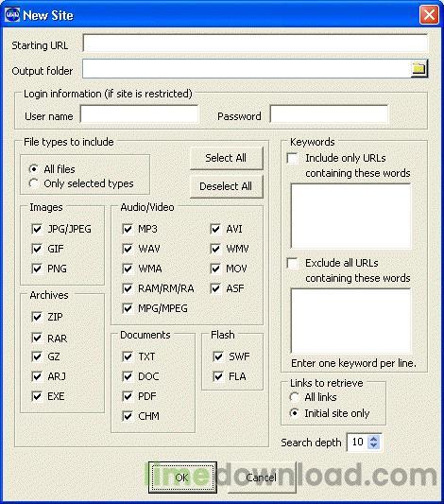Screen dimensions: 444x504
Task: Click the Output folder field
Action: 247,68
